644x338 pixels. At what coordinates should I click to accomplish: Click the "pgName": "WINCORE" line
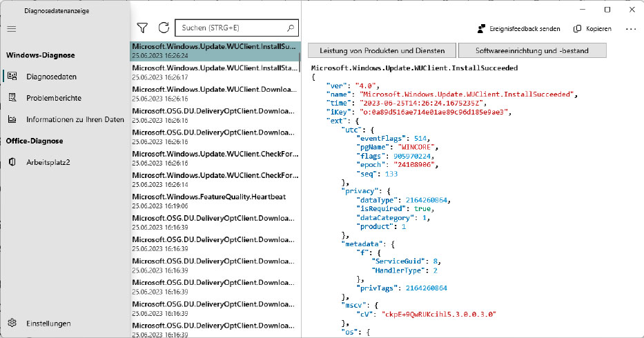click(397, 147)
